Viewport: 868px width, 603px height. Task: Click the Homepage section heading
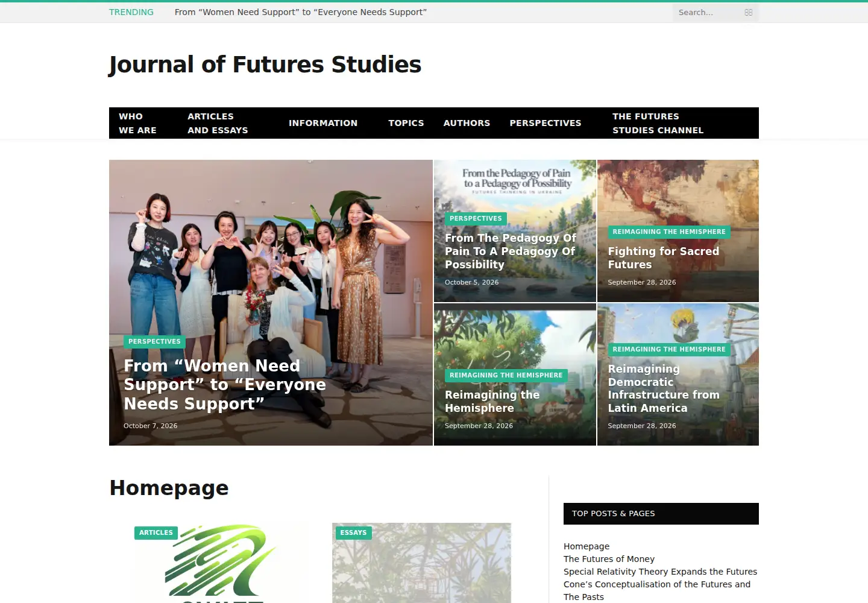tap(169, 488)
